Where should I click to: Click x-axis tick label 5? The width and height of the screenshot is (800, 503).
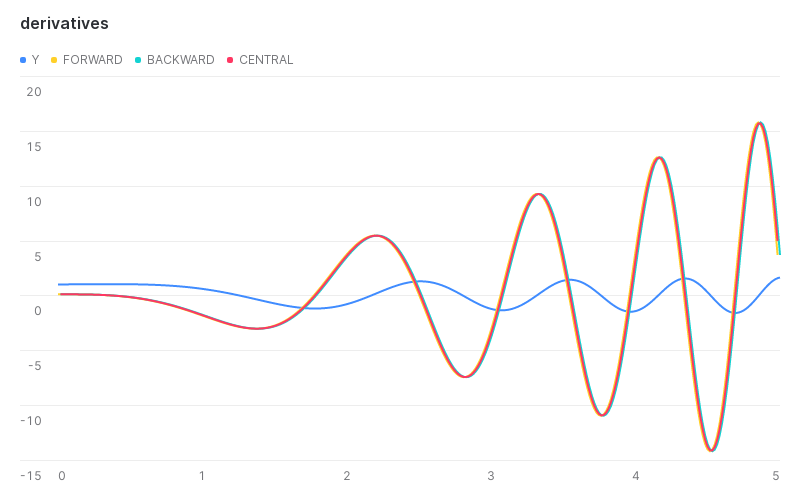[776, 475]
